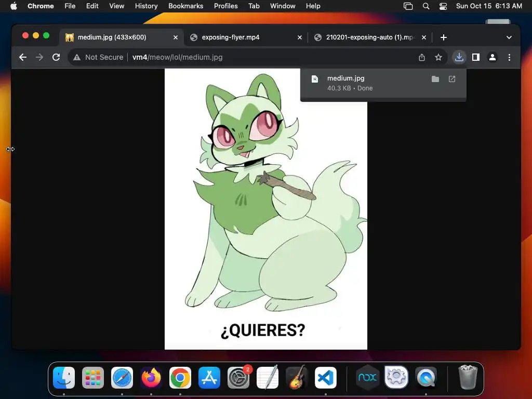Screen dimensions: 532x399
Task: Bookmark this page with the star icon
Action: tap(438, 57)
